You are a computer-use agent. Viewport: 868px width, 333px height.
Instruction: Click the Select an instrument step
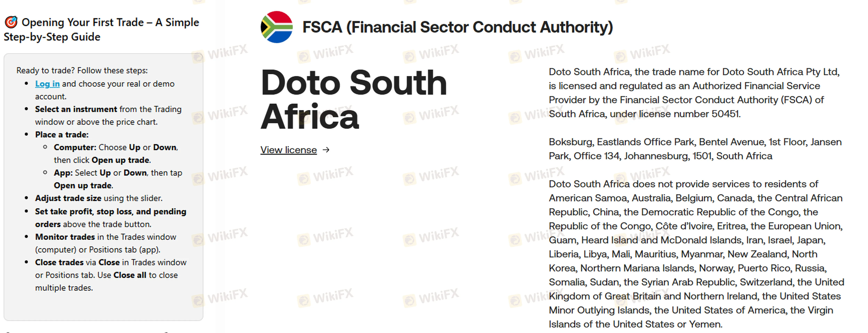108,116
